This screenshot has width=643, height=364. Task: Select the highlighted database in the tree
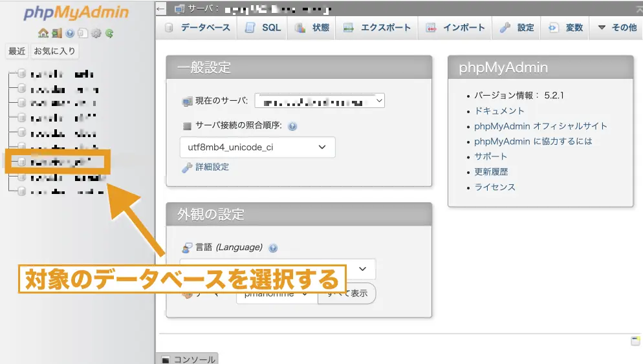pos(61,162)
